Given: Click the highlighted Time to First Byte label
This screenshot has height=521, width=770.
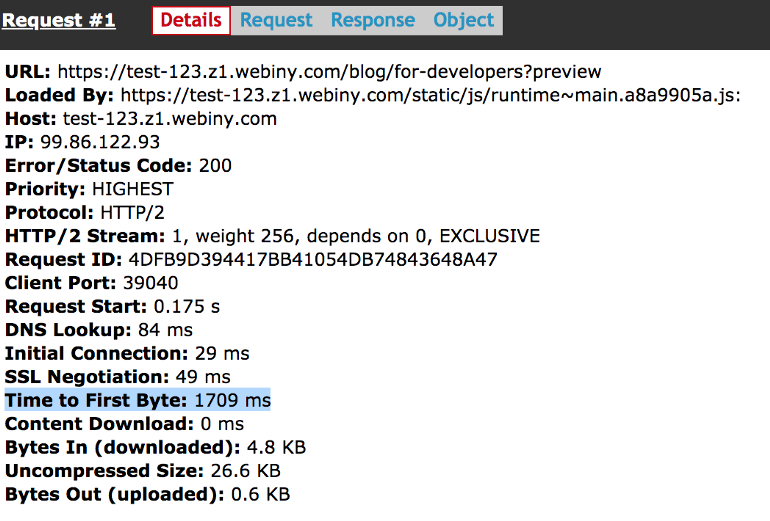Looking at the screenshot, I should coord(96,401).
